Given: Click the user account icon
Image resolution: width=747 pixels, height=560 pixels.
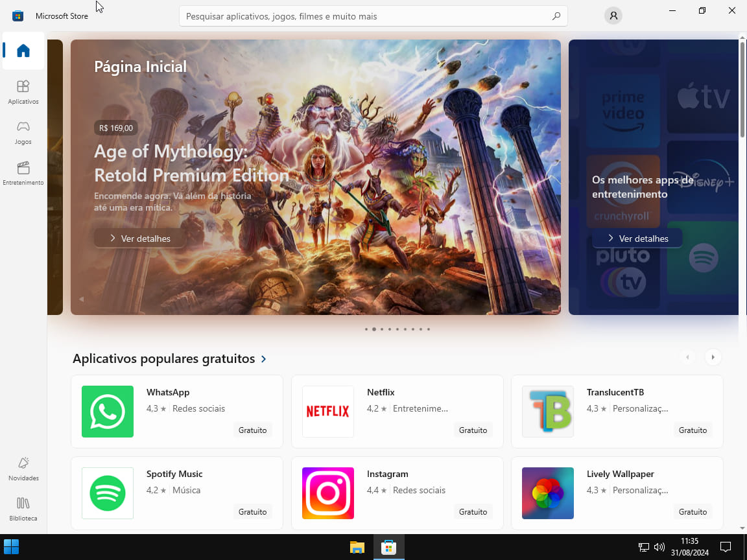Looking at the screenshot, I should pos(613,16).
